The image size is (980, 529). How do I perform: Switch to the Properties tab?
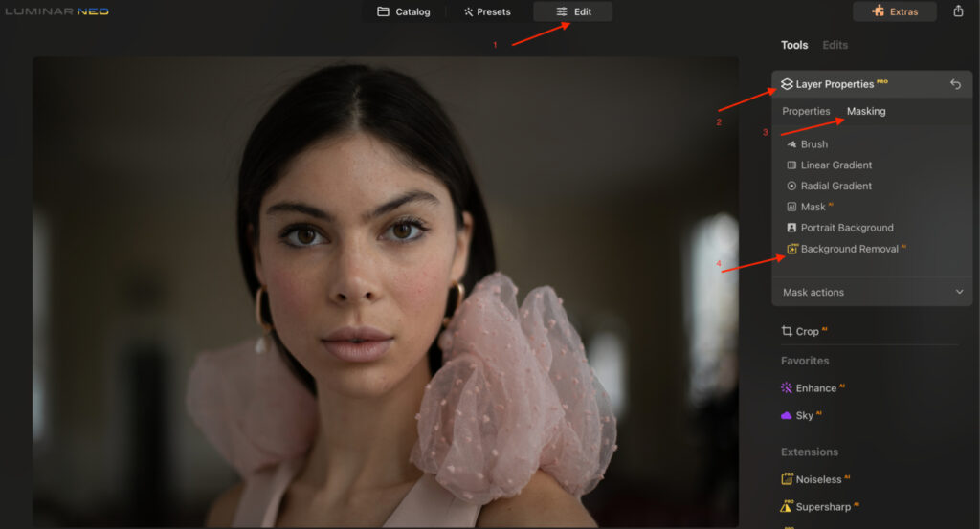[x=806, y=112]
